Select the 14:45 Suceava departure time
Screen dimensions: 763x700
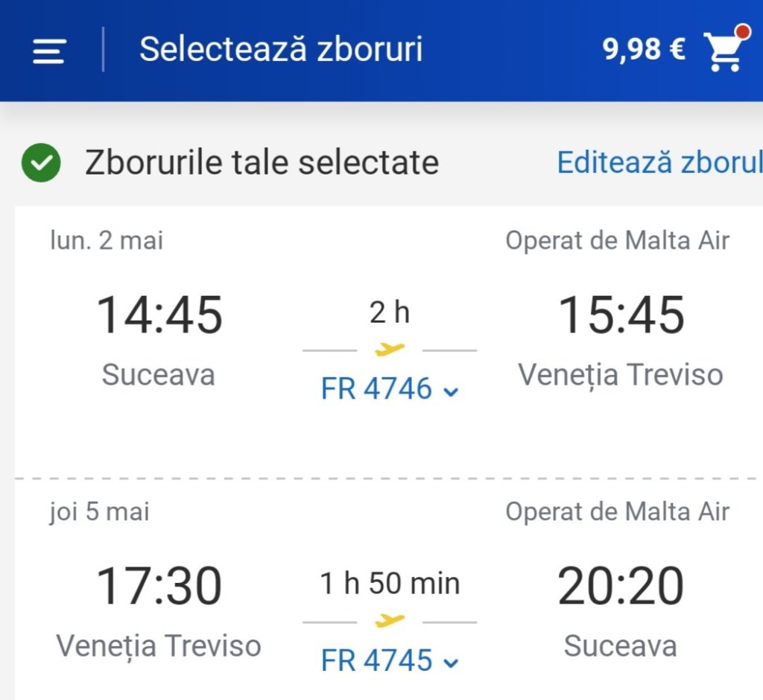pos(159,315)
